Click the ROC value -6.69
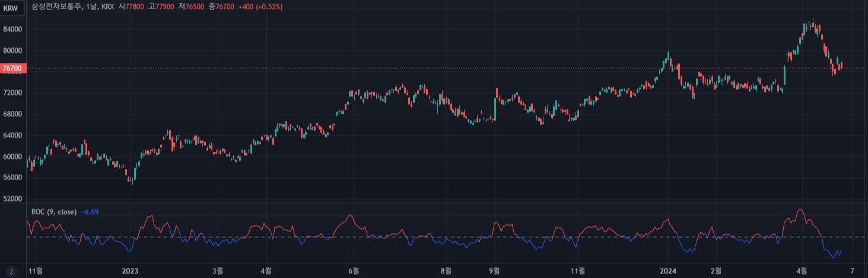The height and width of the screenshot is (278, 868). point(90,212)
